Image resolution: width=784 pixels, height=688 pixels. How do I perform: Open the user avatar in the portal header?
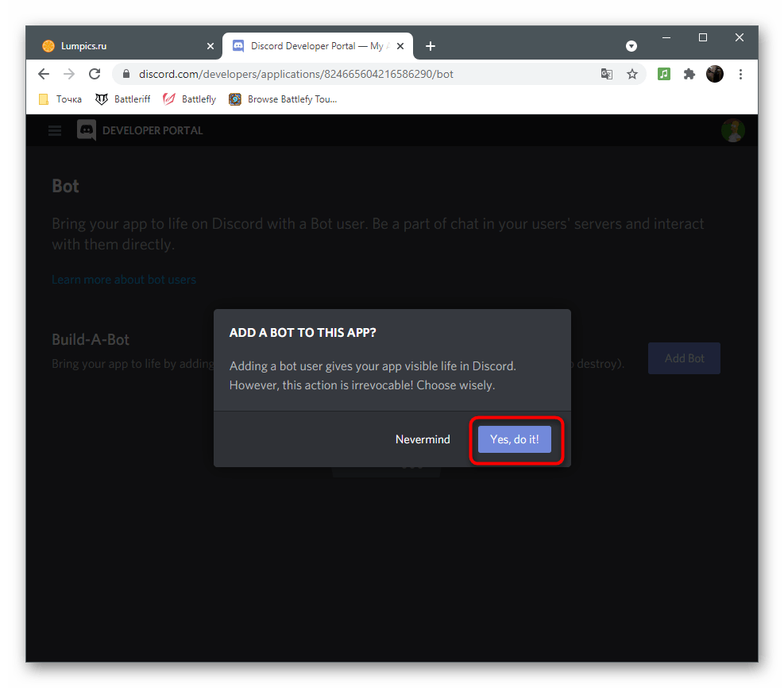[732, 130]
